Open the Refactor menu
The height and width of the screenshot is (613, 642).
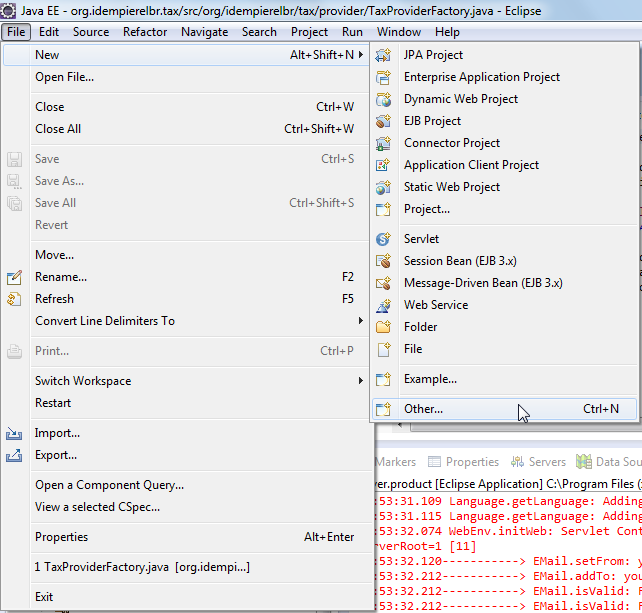145,32
